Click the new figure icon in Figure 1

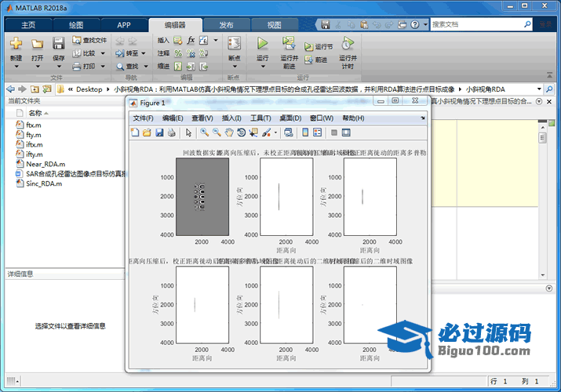click(135, 132)
